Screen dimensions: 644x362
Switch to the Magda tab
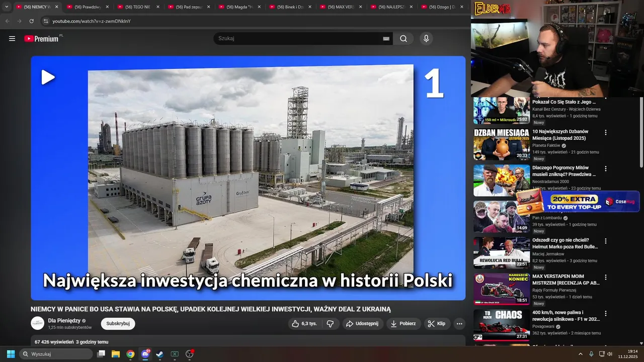point(240,7)
